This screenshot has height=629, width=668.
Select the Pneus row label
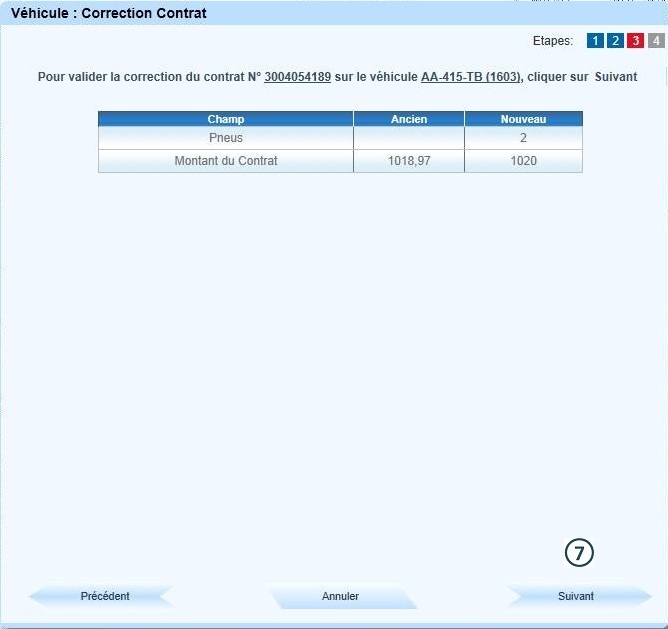[225, 138]
